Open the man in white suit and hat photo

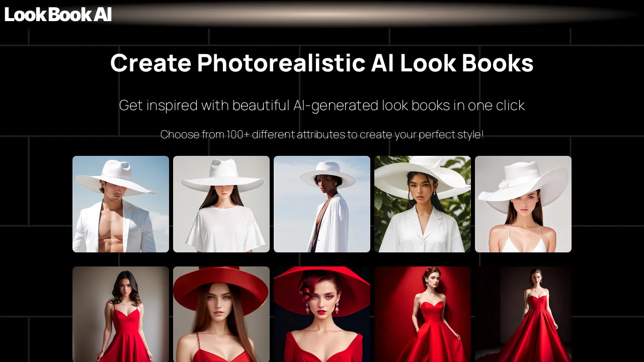point(121,204)
